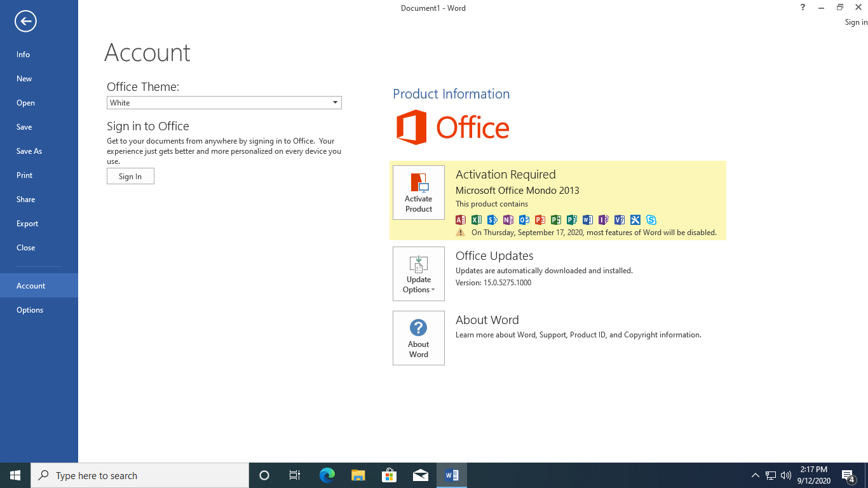
Task: Open Word Help question mark in title bar
Action: (803, 8)
